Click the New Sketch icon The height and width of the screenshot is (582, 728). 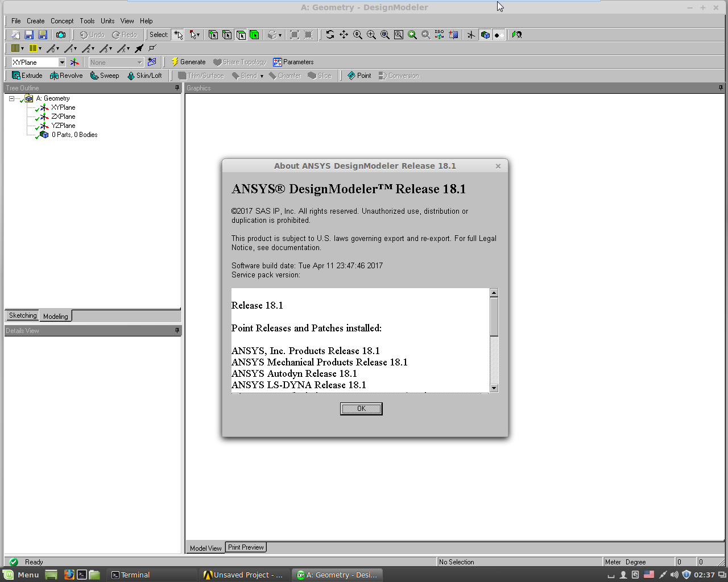152,62
